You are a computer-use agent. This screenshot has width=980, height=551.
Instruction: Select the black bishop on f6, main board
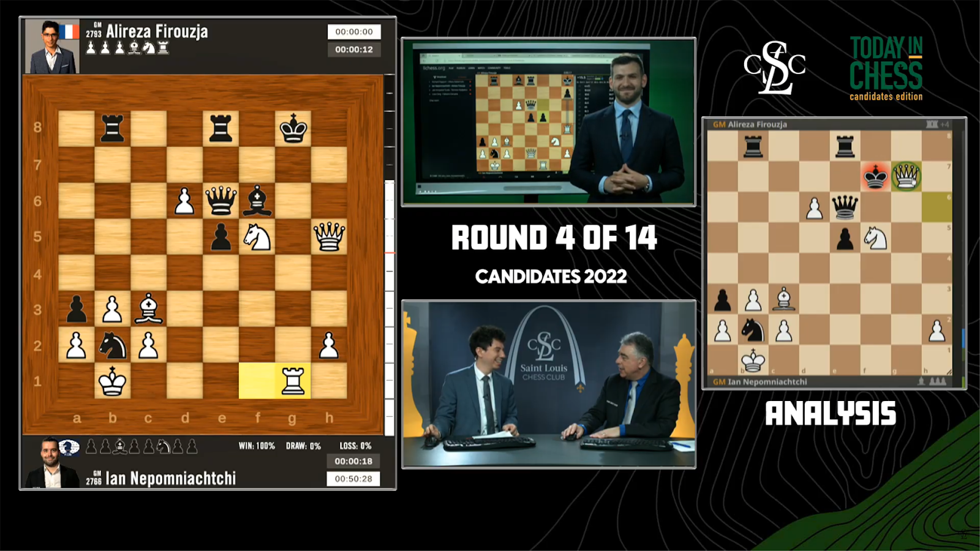tap(257, 201)
